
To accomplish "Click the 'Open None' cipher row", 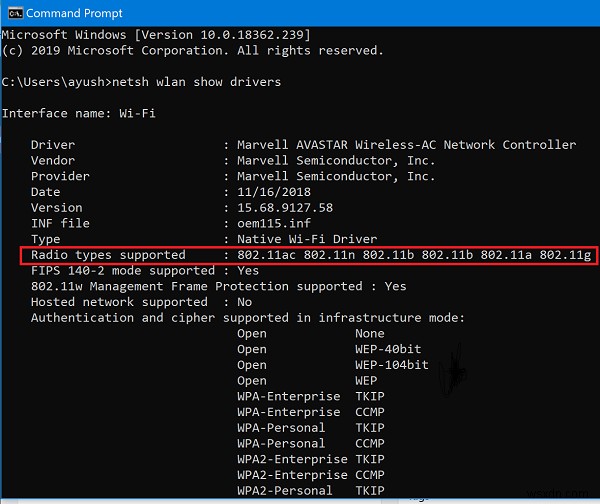I will 311,333.
